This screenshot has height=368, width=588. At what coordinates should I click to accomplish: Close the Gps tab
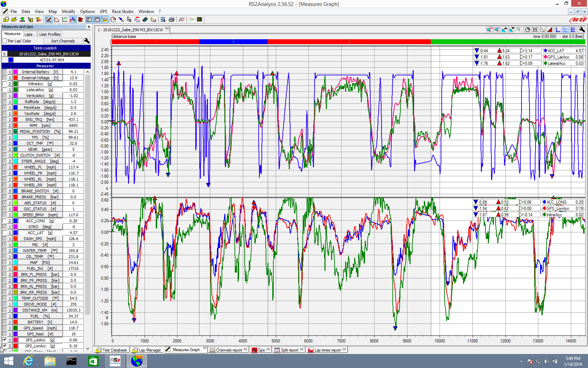tap(268, 349)
